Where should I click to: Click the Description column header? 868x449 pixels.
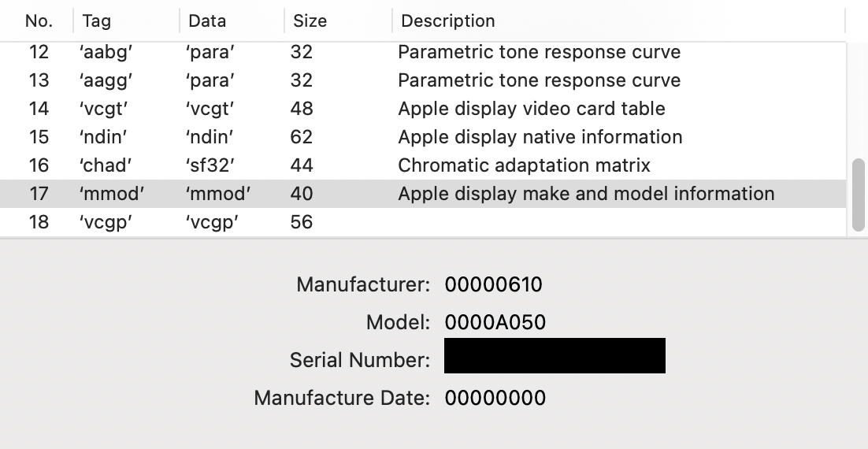pos(448,21)
